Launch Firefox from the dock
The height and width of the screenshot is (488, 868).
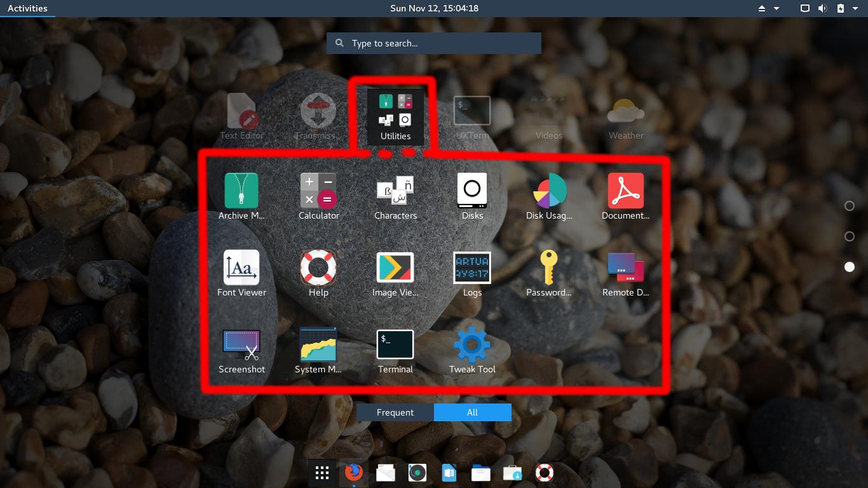tap(353, 473)
